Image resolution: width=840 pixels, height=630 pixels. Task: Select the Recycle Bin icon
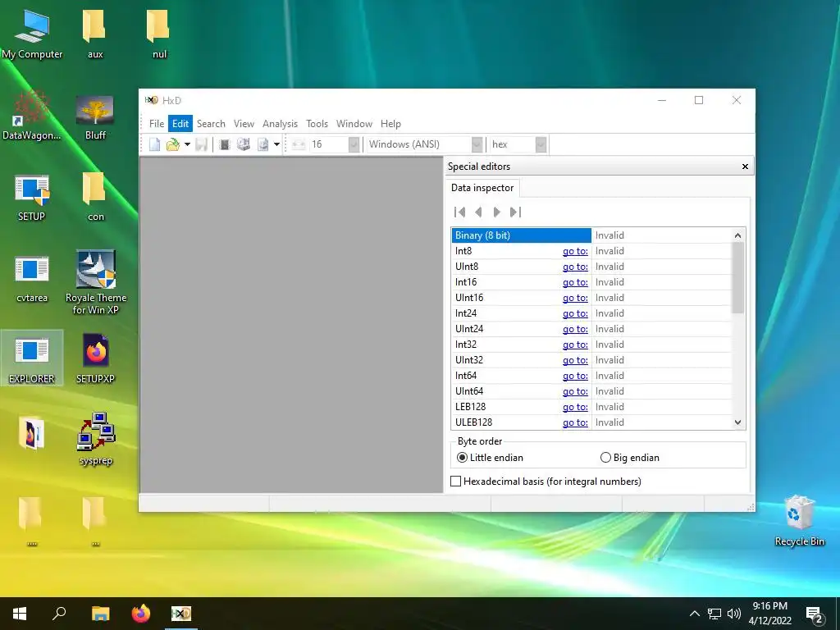click(799, 521)
